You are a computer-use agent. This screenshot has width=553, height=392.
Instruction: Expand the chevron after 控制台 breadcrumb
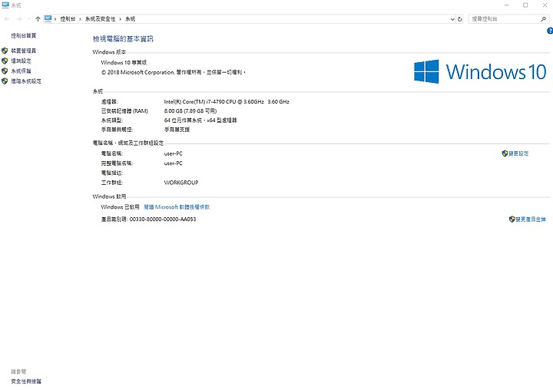[80, 19]
